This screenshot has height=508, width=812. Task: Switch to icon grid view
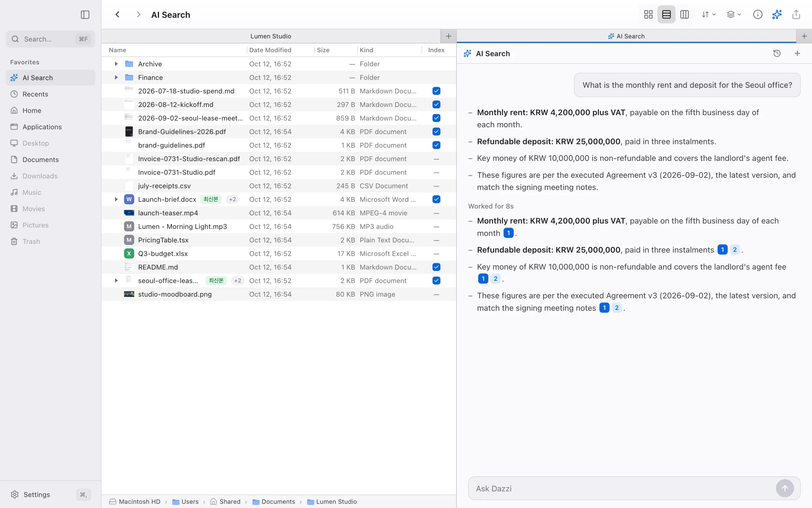click(x=648, y=15)
